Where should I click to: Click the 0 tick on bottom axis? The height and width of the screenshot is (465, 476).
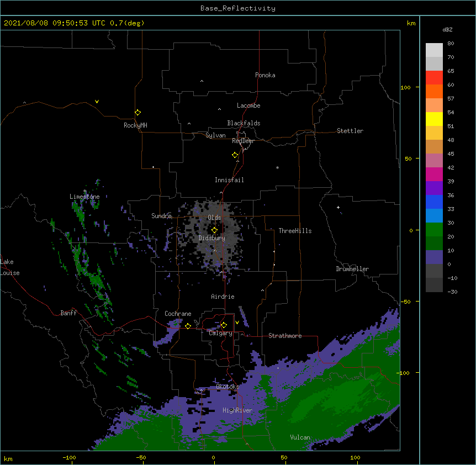tap(213, 457)
